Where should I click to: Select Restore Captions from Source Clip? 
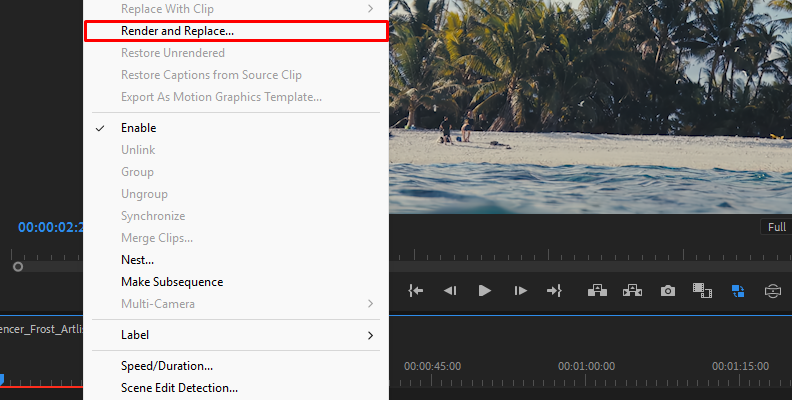pyautogui.click(x=236, y=75)
